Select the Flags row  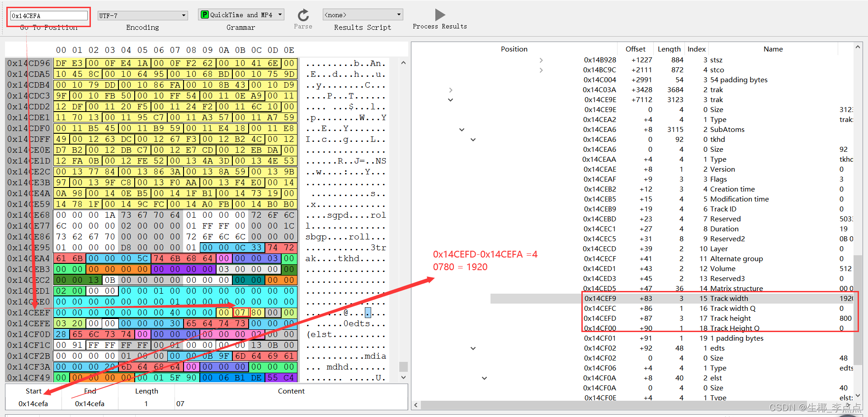coord(672,179)
